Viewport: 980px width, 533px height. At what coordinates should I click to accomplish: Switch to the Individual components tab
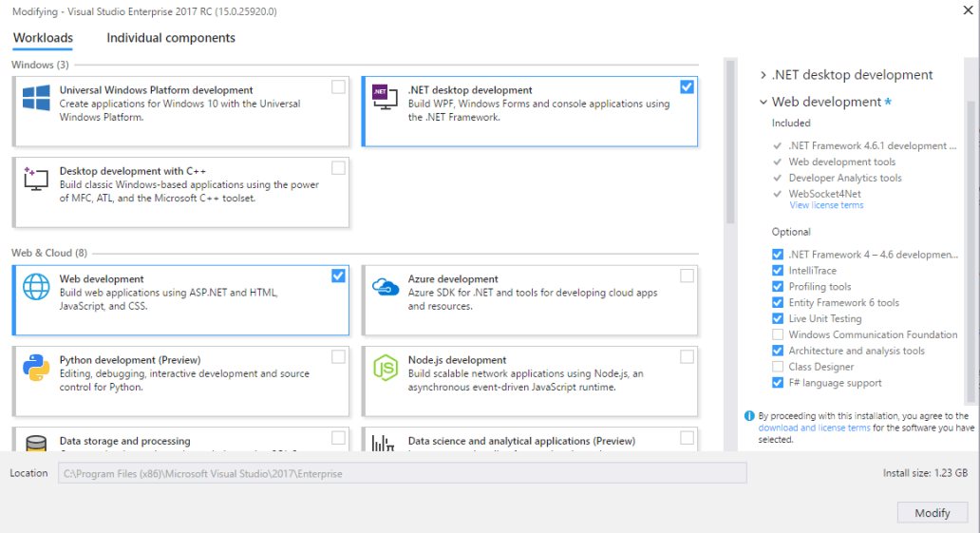(x=171, y=38)
